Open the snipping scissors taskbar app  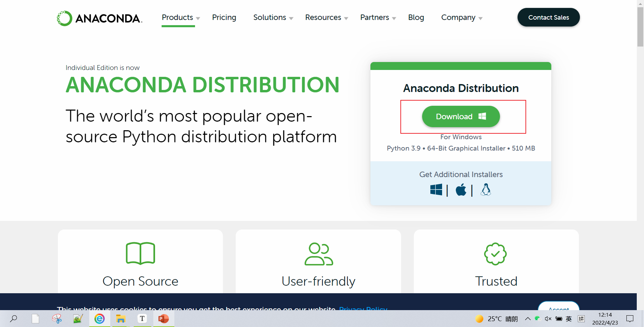point(57,319)
